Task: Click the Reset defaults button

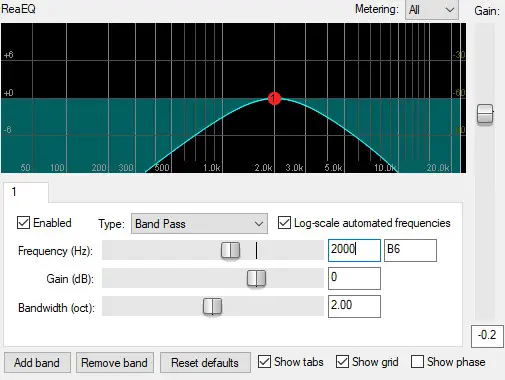Action: [205, 362]
